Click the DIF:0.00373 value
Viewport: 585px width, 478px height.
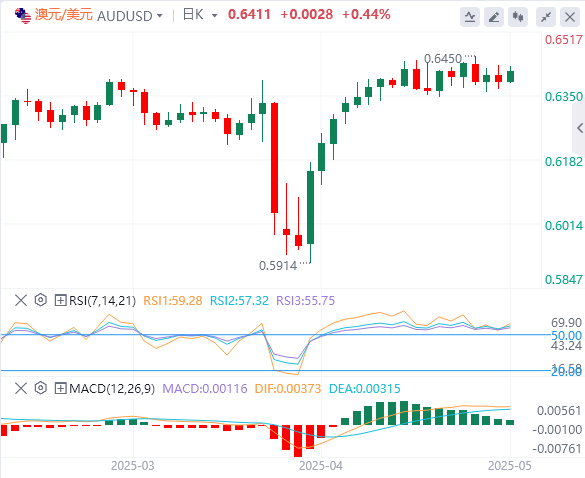(288, 388)
